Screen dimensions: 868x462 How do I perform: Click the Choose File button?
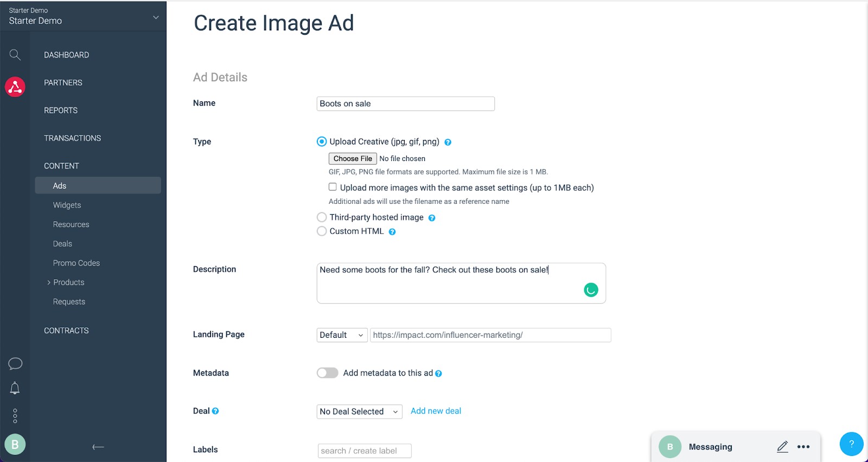[x=353, y=158]
